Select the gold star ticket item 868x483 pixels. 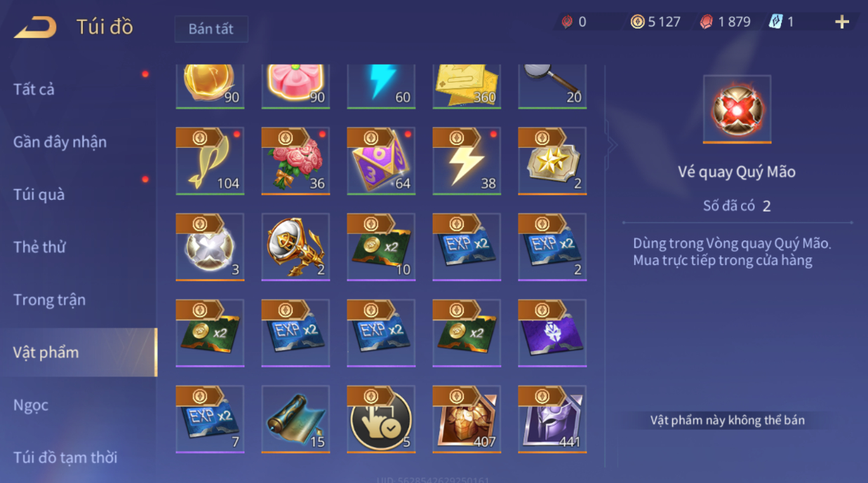tap(552, 161)
